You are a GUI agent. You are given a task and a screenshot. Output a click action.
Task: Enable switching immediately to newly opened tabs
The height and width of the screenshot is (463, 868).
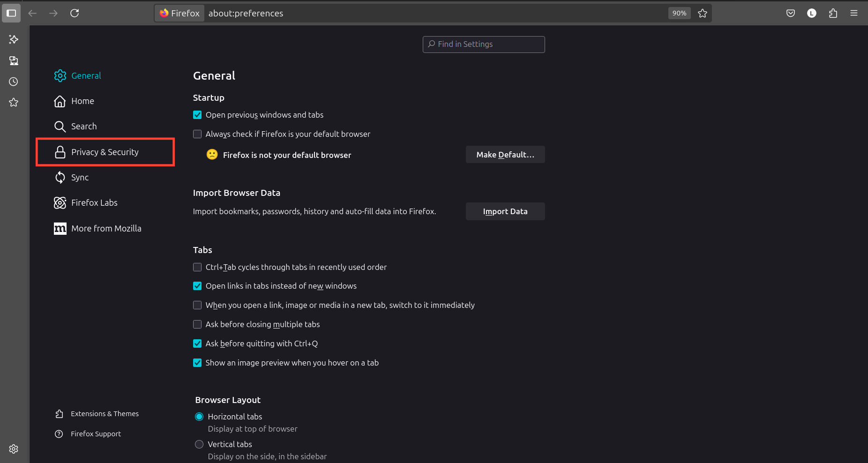[x=197, y=305]
